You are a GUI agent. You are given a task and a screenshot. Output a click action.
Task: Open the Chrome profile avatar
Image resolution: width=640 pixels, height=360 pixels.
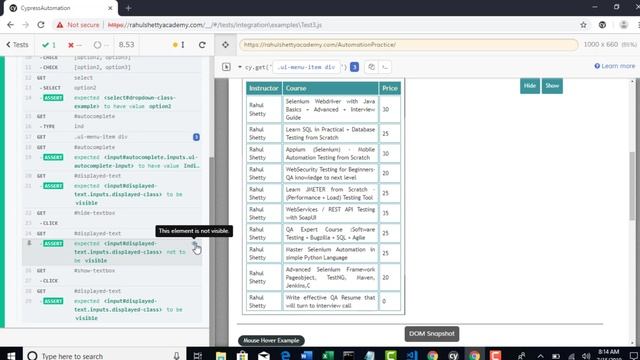pos(623,25)
